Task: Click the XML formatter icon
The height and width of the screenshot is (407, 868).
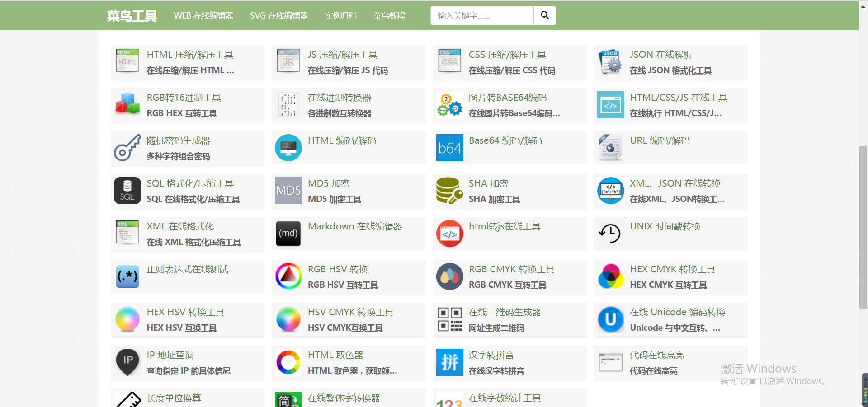Action: click(x=127, y=232)
